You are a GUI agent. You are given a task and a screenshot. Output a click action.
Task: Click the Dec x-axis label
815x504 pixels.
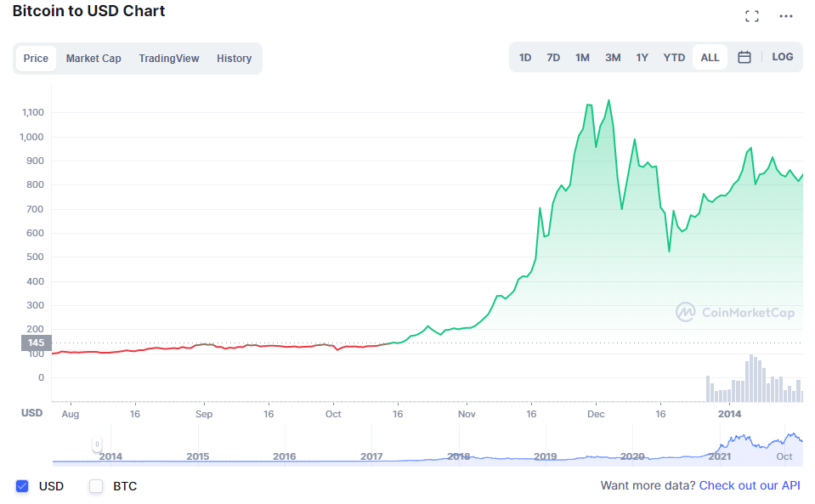tap(596, 414)
